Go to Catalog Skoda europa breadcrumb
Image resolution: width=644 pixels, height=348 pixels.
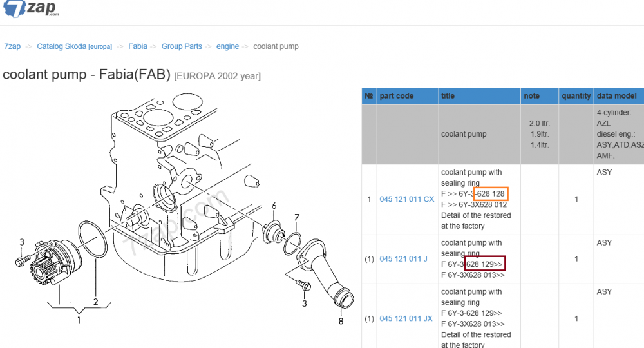click(x=74, y=46)
